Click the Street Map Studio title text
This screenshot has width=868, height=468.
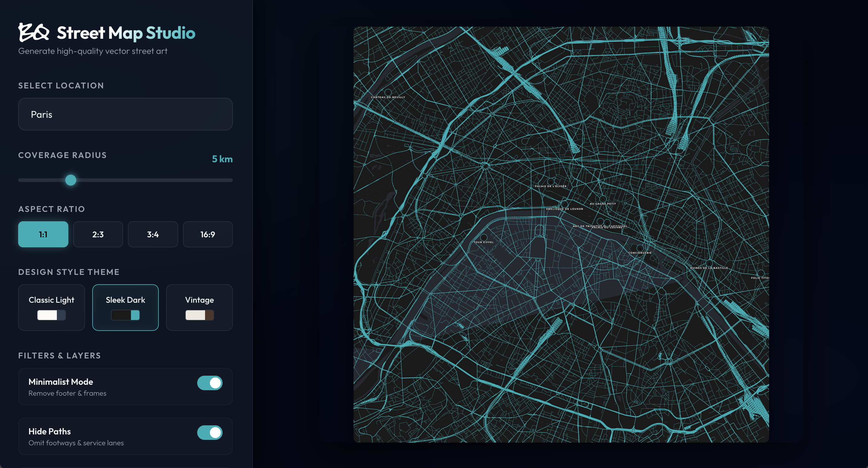126,33
